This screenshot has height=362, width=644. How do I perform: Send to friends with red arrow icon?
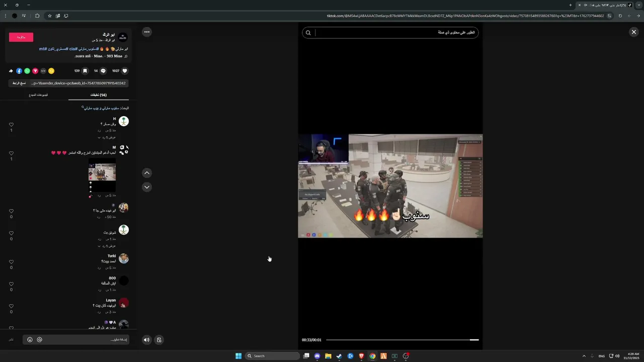(x=35, y=71)
